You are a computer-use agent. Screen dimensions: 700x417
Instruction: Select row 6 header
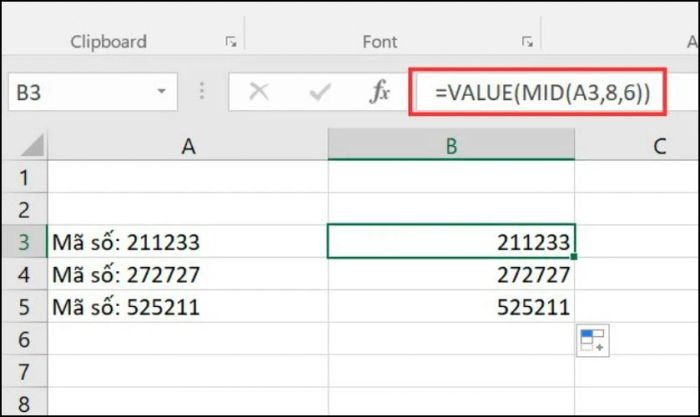click(x=24, y=339)
